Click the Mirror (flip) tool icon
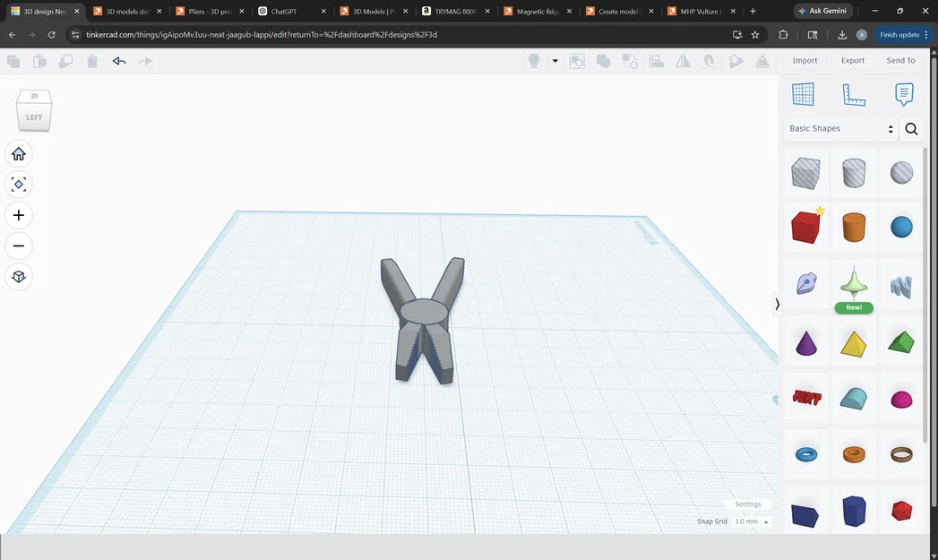The image size is (938, 560). click(x=683, y=60)
